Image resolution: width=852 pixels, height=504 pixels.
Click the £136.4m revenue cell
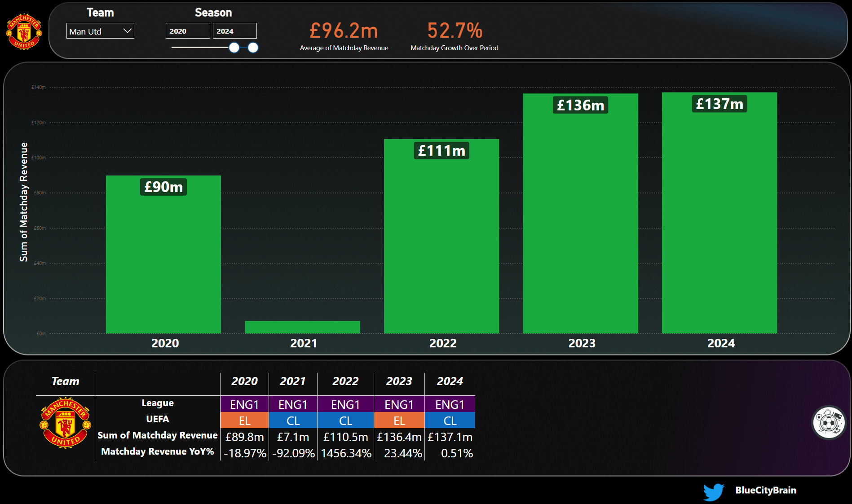click(x=399, y=437)
